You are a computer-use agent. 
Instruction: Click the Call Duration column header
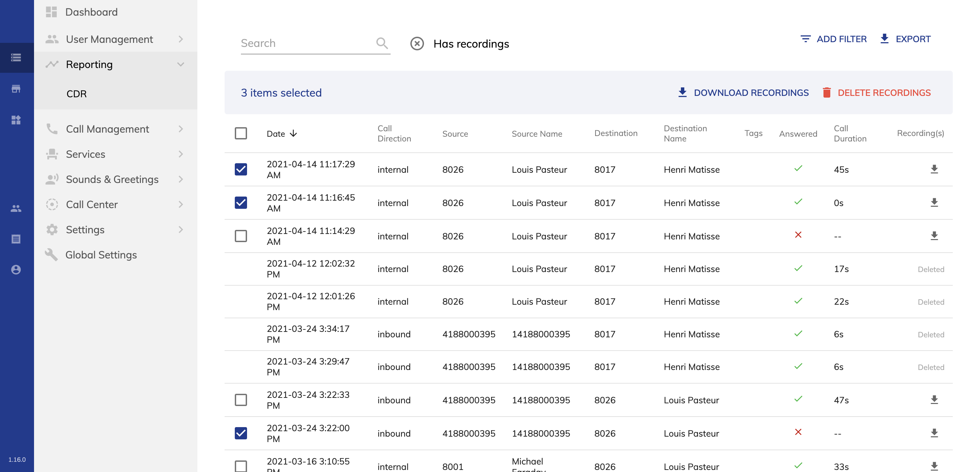[x=850, y=134]
